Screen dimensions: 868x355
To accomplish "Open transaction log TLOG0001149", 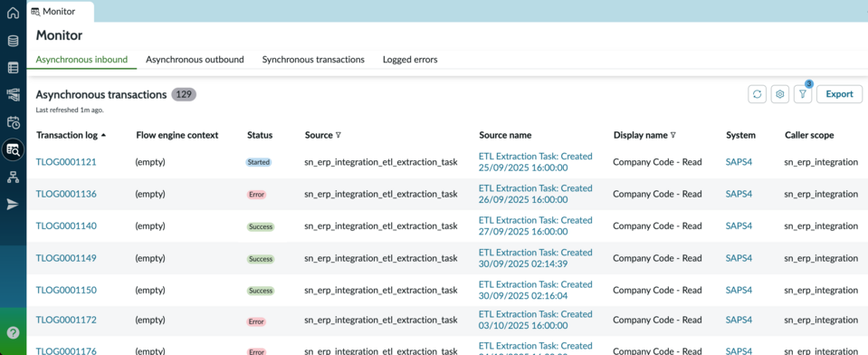I will pyautogui.click(x=66, y=258).
